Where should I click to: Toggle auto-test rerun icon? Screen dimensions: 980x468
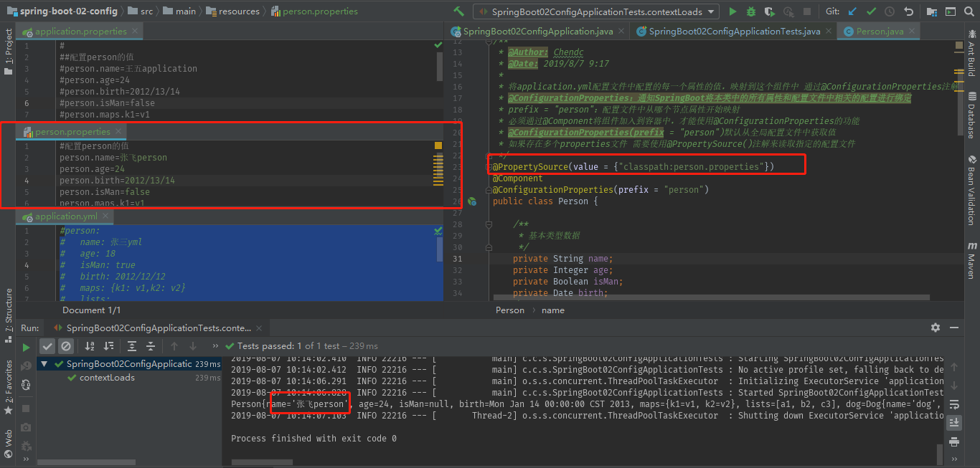click(x=26, y=385)
